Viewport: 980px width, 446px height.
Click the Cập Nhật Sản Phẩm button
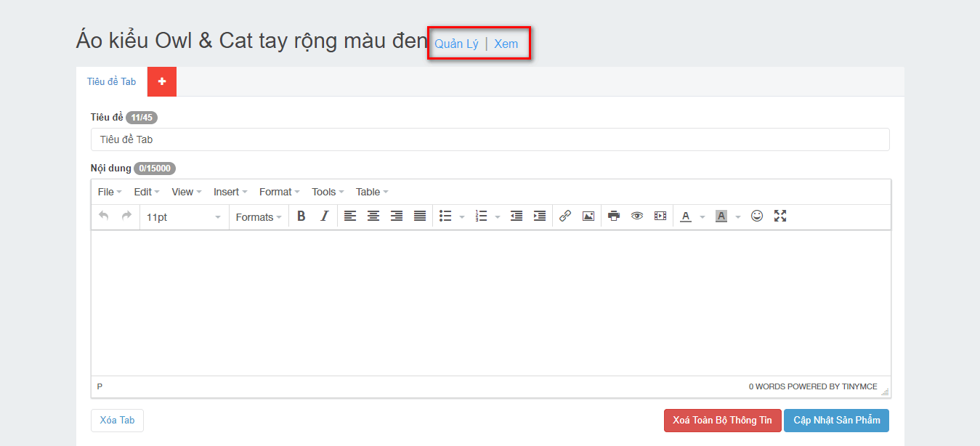[x=836, y=421]
